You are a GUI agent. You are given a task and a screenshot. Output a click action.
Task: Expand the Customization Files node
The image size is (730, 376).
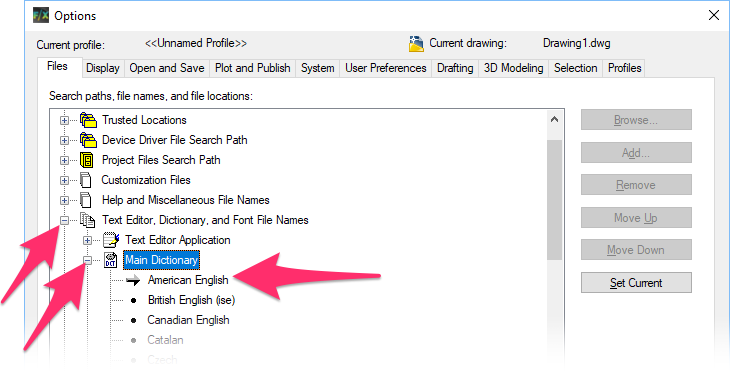click(x=64, y=180)
